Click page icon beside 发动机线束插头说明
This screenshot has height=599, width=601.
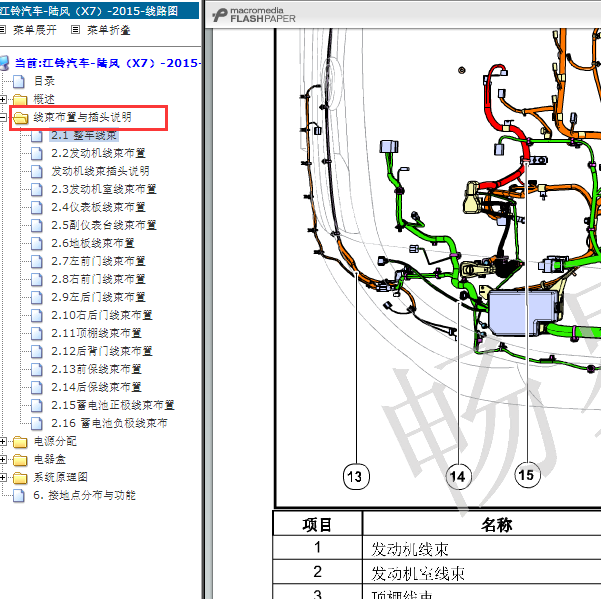click(37, 171)
